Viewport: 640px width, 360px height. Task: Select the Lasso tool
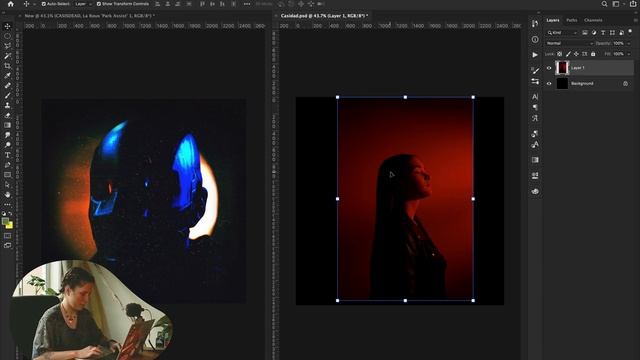(7, 46)
